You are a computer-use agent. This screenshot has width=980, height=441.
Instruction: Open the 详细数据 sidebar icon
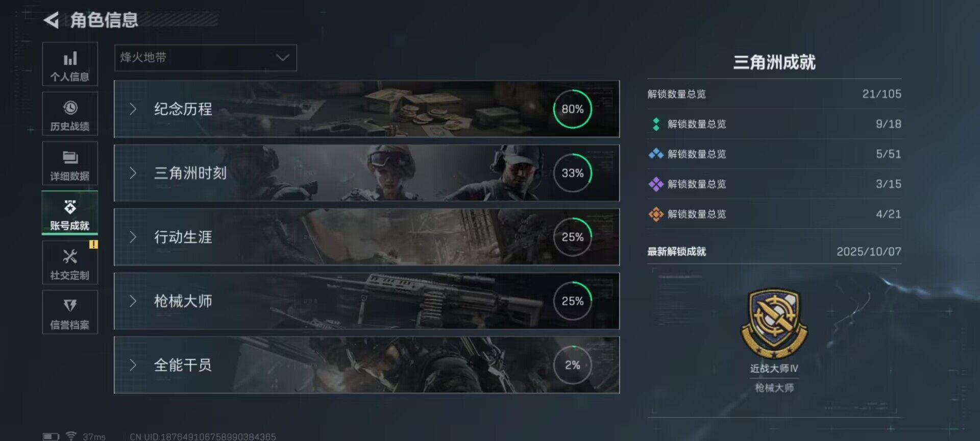70,157
